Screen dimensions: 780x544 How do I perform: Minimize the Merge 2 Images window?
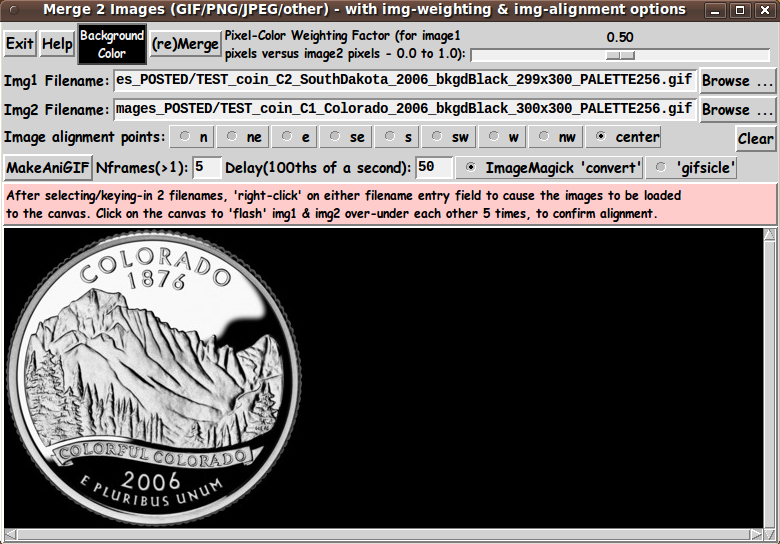click(x=715, y=10)
